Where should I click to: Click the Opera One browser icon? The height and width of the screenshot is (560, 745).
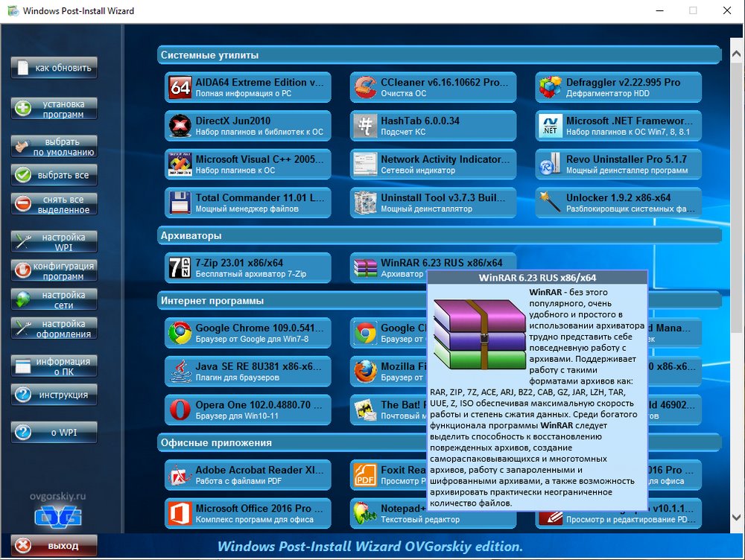[x=180, y=410]
